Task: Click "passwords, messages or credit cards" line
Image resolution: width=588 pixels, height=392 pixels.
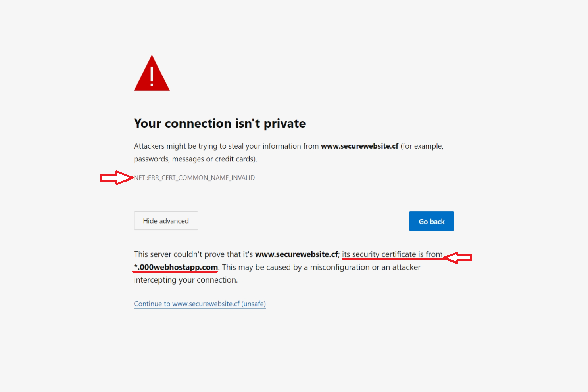Action: click(x=195, y=159)
